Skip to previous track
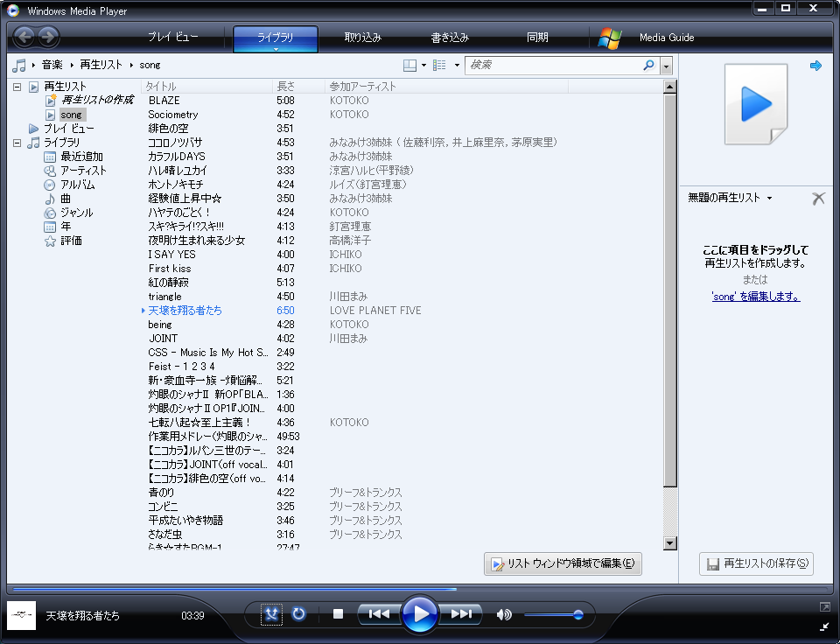The height and width of the screenshot is (644, 840). pyautogui.click(x=379, y=614)
